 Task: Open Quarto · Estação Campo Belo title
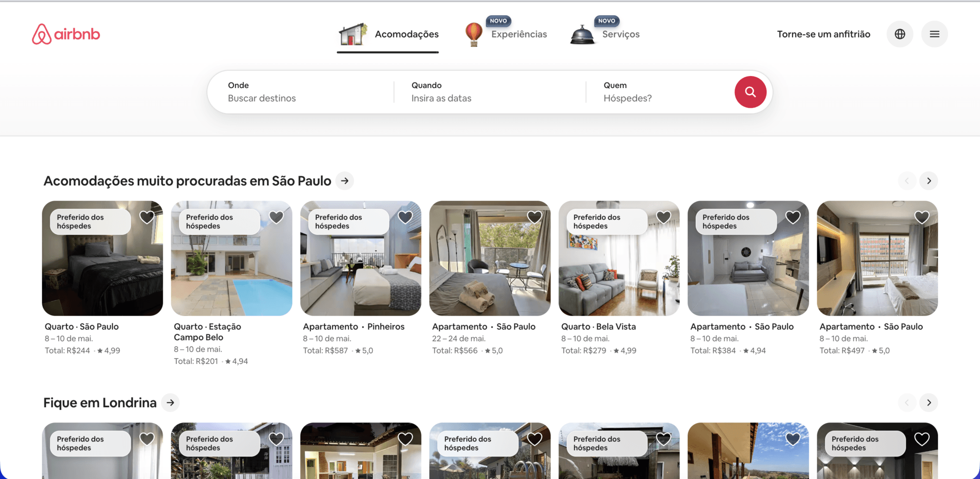point(207,332)
